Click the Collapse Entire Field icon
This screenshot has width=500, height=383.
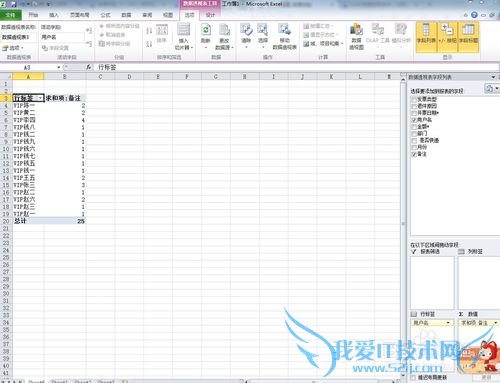(x=89, y=43)
